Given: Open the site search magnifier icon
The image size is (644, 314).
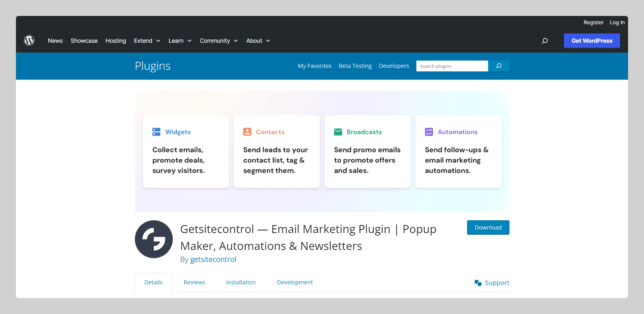Looking at the screenshot, I should (545, 41).
